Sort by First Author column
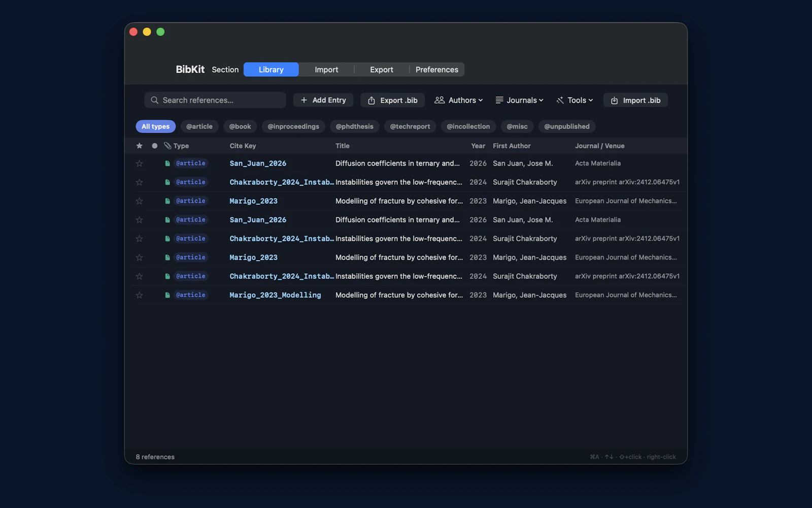Viewport: 812px width, 508px height. tap(512, 146)
